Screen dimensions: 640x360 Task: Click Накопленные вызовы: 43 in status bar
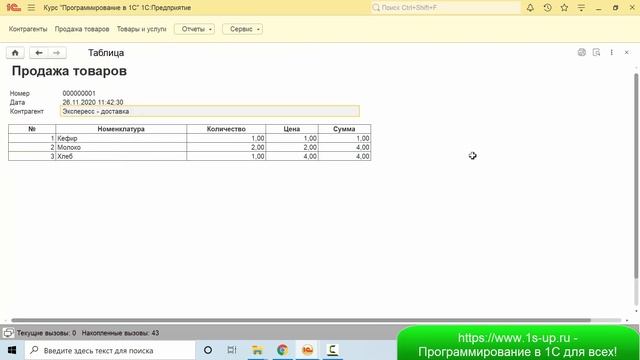120,333
